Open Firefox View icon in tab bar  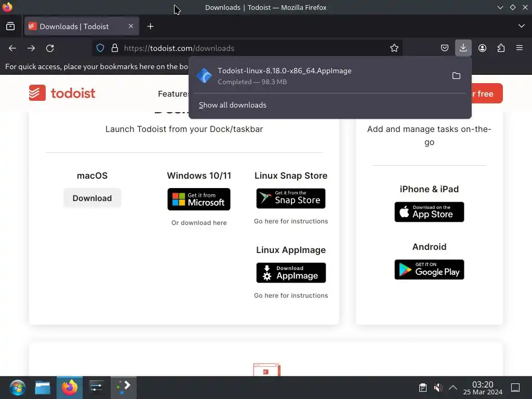click(x=10, y=26)
